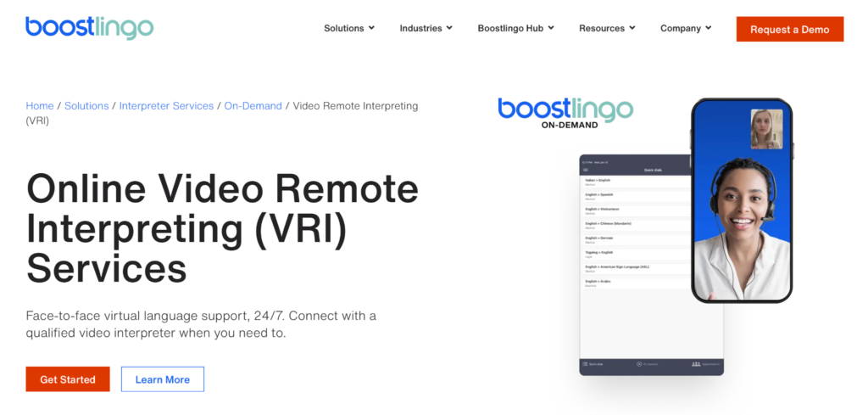Click the 'Face-to-face virtual language support' paragraph
The width and height of the screenshot is (868, 415).
[x=202, y=325]
